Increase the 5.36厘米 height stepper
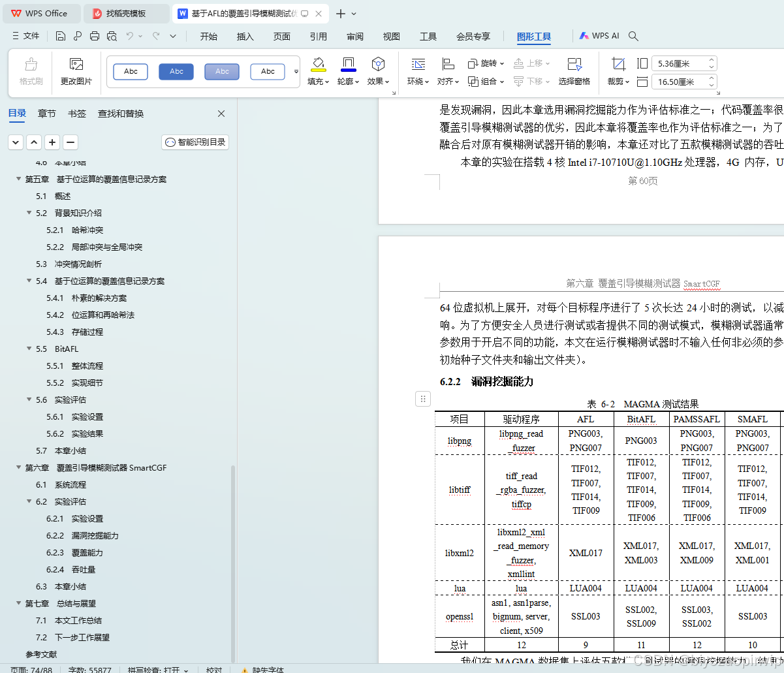Viewport: 784px width, 673px height. [x=711, y=59]
